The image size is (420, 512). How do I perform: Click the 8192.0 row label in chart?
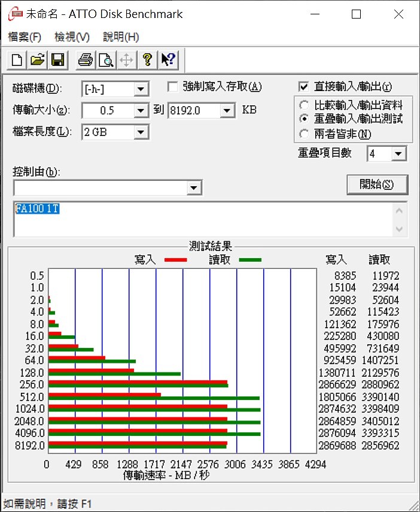(x=30, y=446)
